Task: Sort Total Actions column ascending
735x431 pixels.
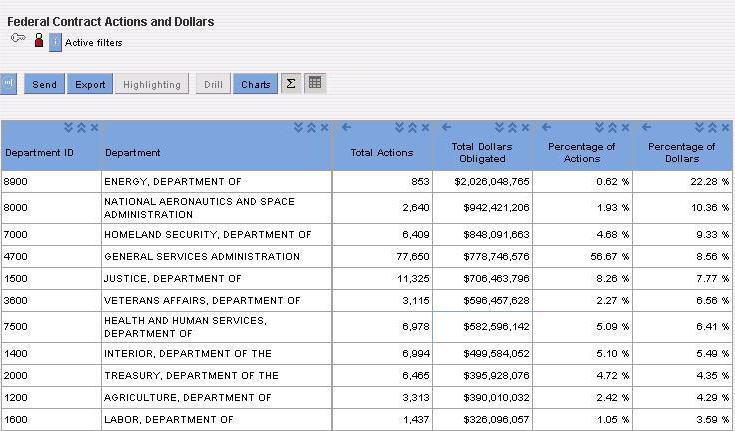Action: (x=412, y=127)
